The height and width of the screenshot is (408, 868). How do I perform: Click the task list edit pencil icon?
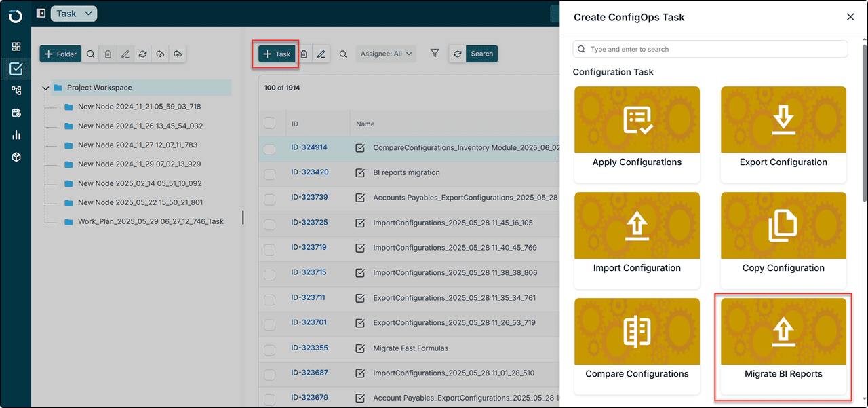[x=321, y=54]
